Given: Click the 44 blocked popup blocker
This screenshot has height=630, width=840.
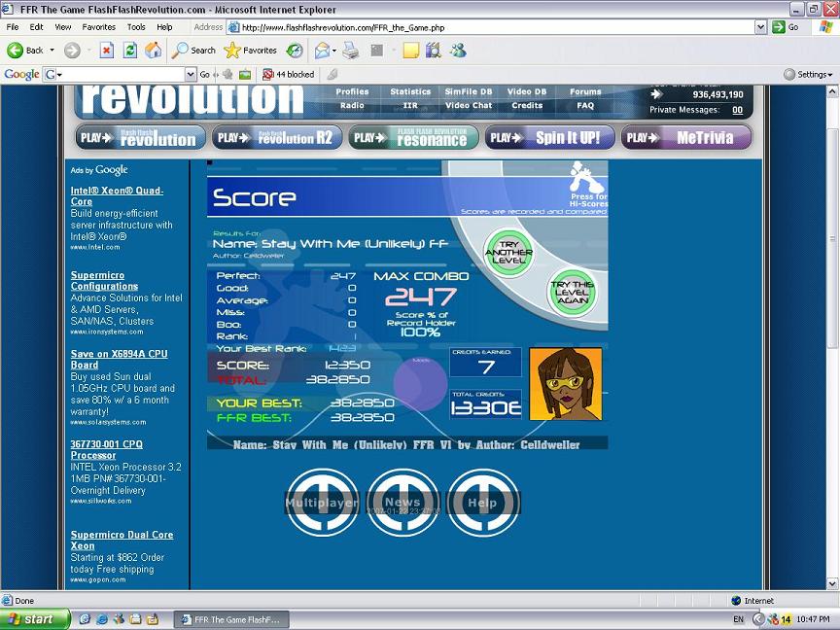Looking at the screenshot, I should (288, 75).
